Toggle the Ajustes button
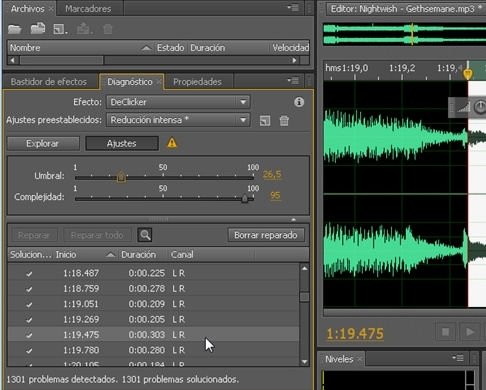Screen dimensions: 486x390 pyautogui.click(x=122, y=144)
